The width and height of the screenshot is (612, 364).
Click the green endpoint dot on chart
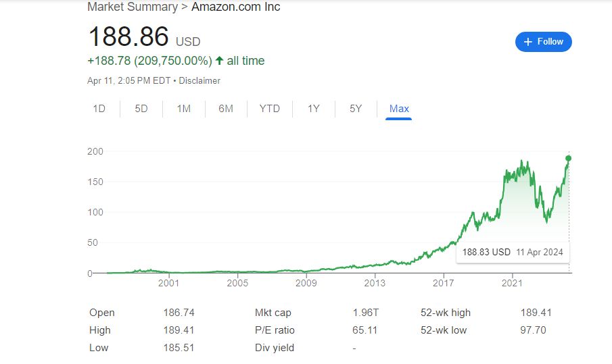[569, 158]
